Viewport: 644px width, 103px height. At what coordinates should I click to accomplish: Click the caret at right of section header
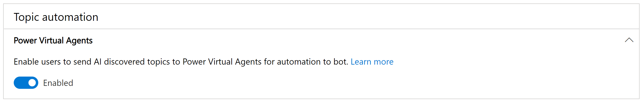[x=629, y=40]
